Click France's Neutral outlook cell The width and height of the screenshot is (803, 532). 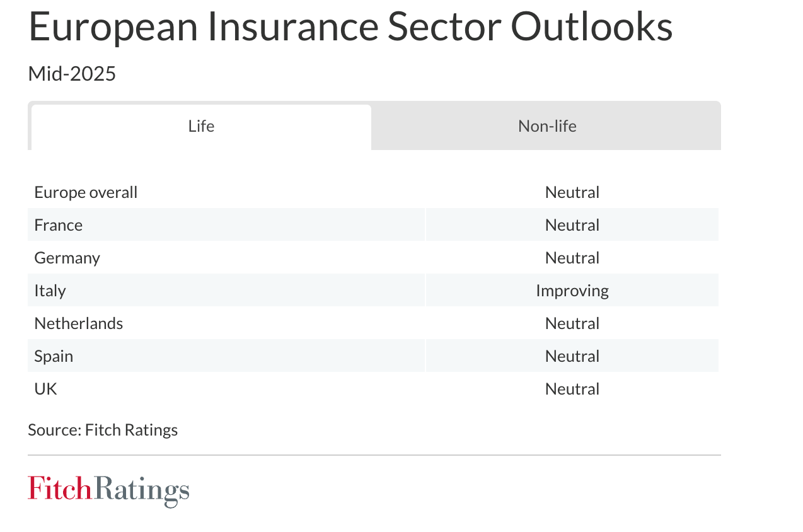point(572,225)
